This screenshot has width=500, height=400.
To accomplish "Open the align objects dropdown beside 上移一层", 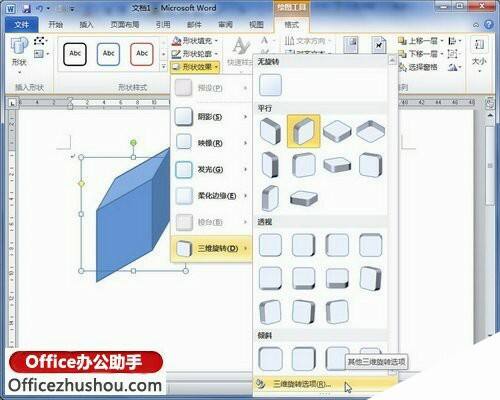I will [x=454, y=41].
